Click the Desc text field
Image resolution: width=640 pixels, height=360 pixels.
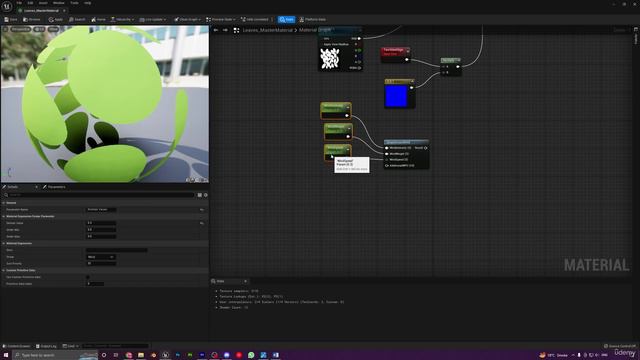pos(117,250)
